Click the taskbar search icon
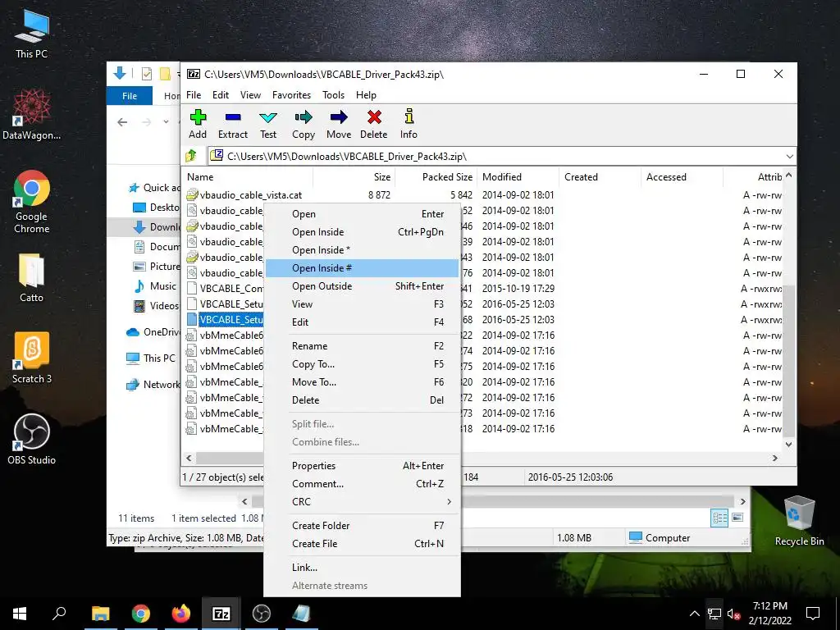Viewport: 840px width, 630px height. pos(59,614)
